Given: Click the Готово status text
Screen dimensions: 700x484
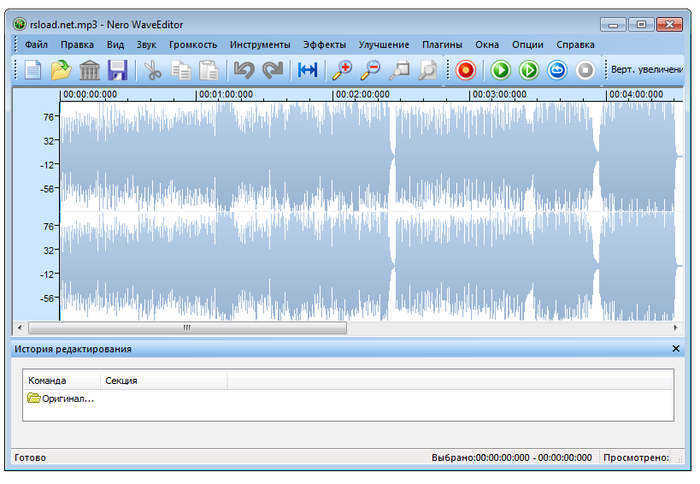Looking at the screenshot, I should (30, 458).
